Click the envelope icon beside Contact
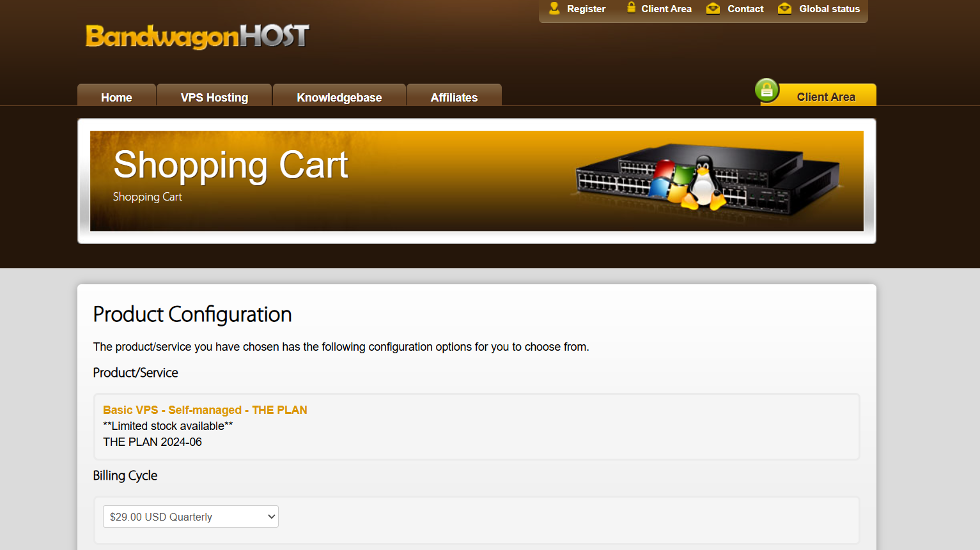The width and height of the screenshot is (980, 550). 713,8
